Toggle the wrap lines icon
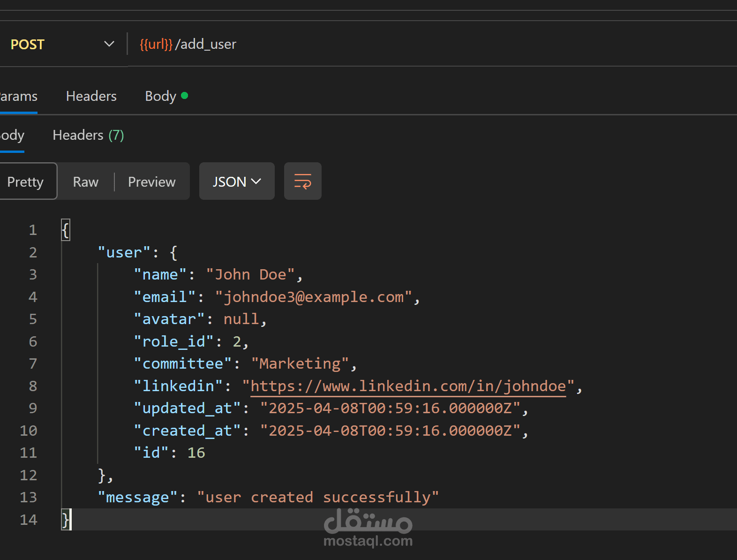The height and width of the screenshot is (560, 737). click(302, 181)
